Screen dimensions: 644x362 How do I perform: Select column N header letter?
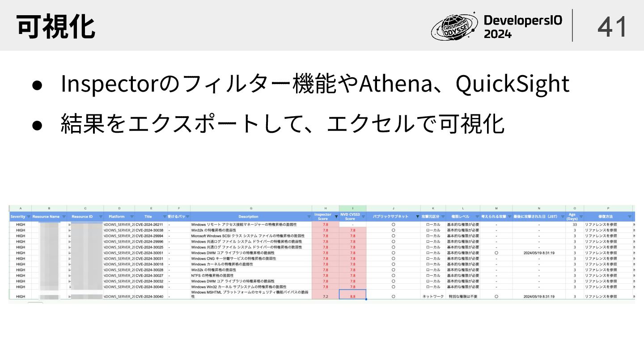tap(539, 208)
